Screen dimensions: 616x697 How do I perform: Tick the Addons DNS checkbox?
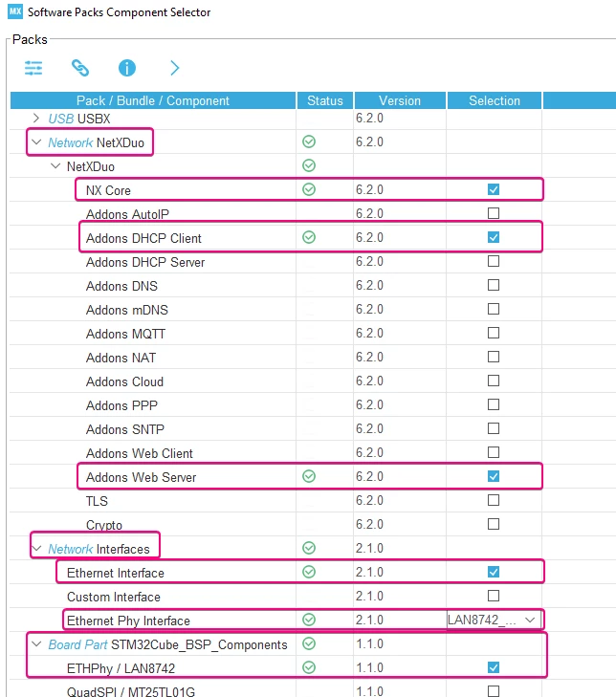tap(494, 285)
